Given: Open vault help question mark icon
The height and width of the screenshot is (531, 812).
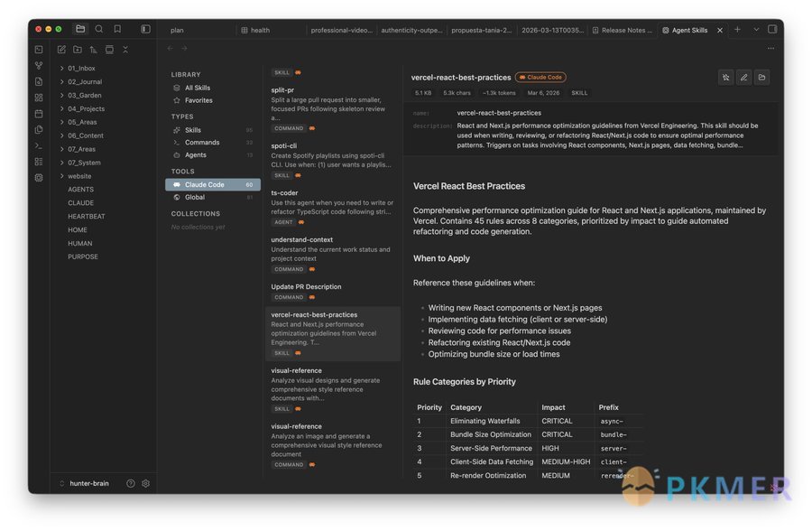Looking at the screenshot, I should 131,483.
